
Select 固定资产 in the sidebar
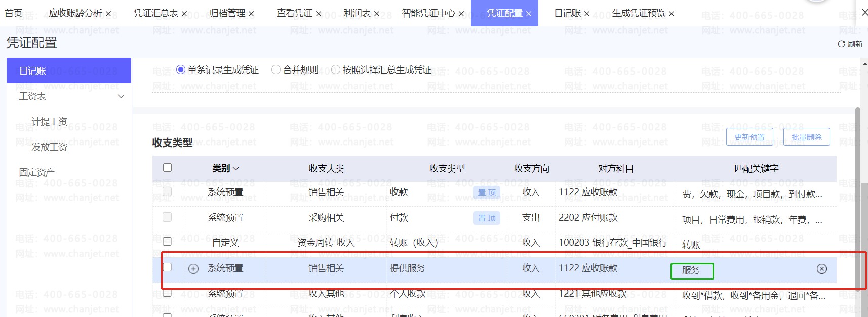[x=37, y=172]
